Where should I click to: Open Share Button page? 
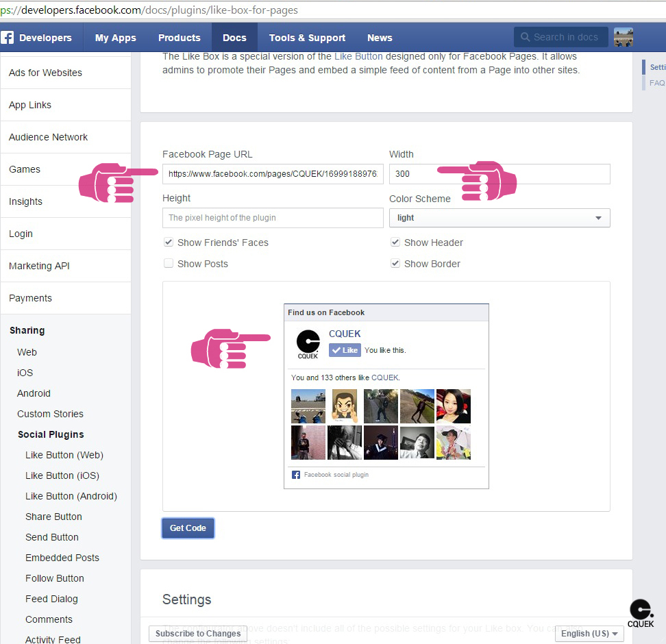53,517
